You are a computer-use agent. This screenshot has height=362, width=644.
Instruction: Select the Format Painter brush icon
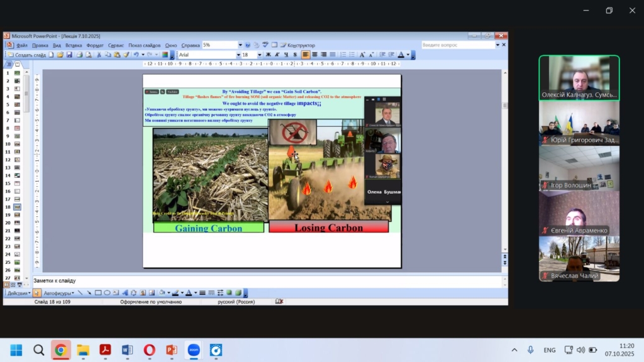pos(126,55)
